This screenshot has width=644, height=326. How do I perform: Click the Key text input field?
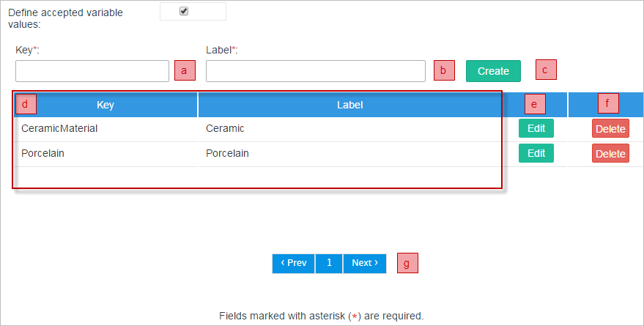coord(92,71)
